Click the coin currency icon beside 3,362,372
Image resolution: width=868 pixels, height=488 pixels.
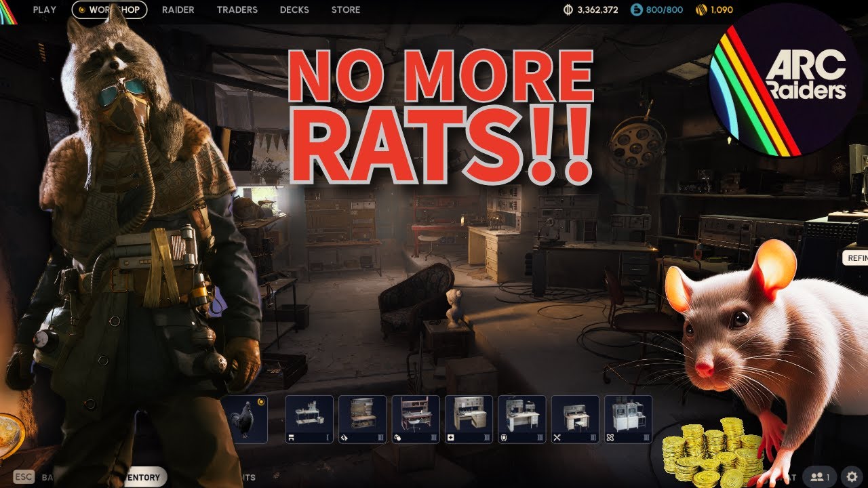[x=568, y=9]
